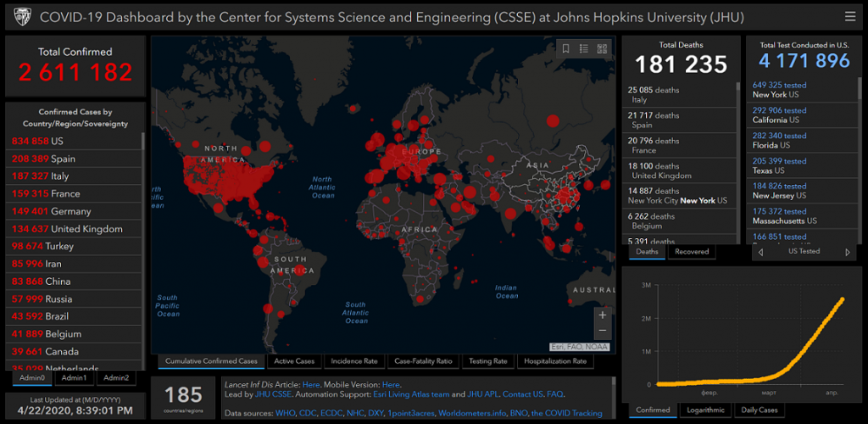Screen dimensions: 868x424
Task: Show the Logarithmic chart tab
Action: click(x=705, y=410)
